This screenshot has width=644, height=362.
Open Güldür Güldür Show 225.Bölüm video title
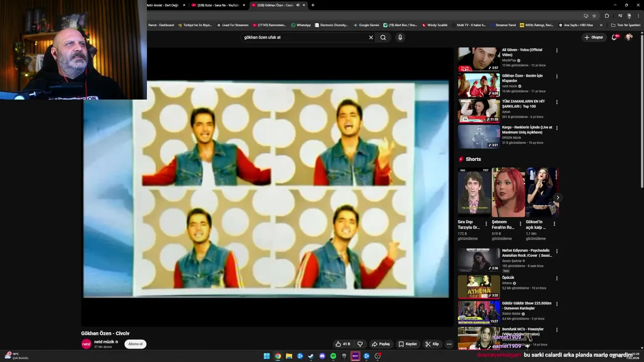pyautogui.click(x=526, y=306)
